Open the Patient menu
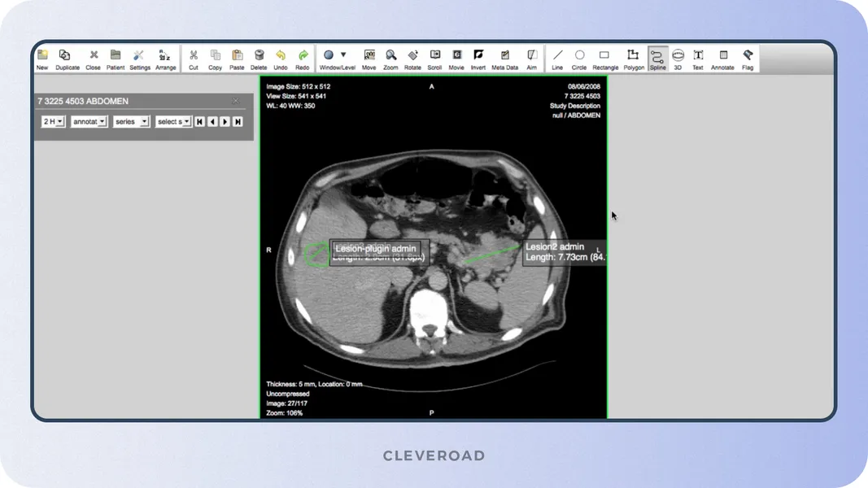The height and width of the screenshot is (488, 868). (116, 57)
